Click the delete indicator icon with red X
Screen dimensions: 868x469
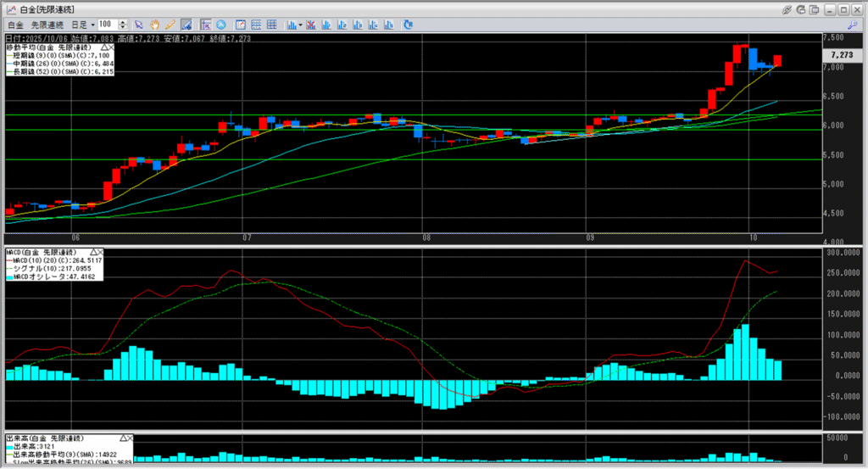(312, 25)
